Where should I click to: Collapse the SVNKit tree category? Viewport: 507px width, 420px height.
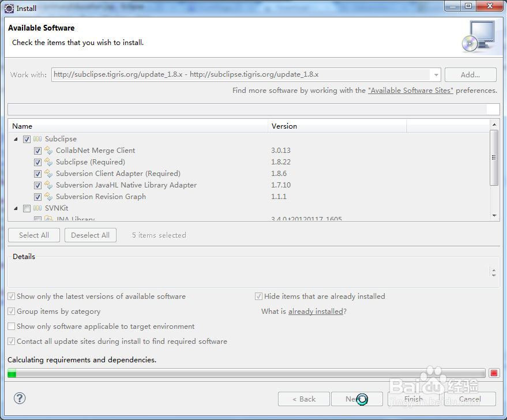coord(16,208)
